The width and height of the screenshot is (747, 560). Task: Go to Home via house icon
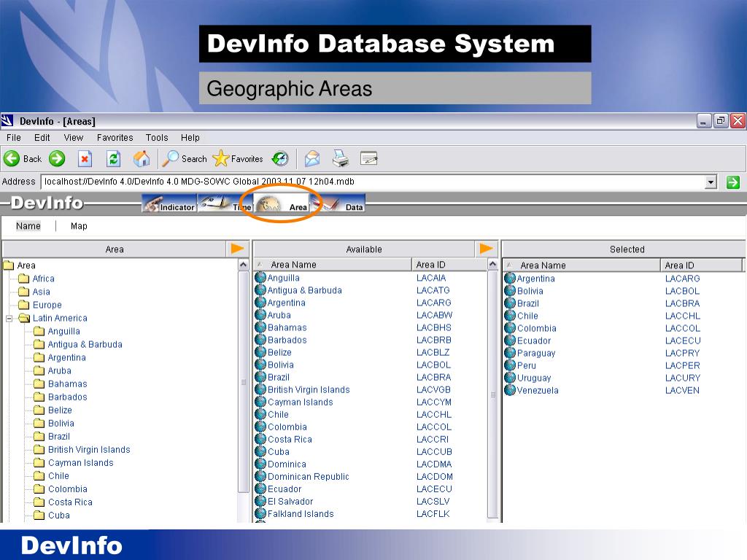click(x=142, y=158)
